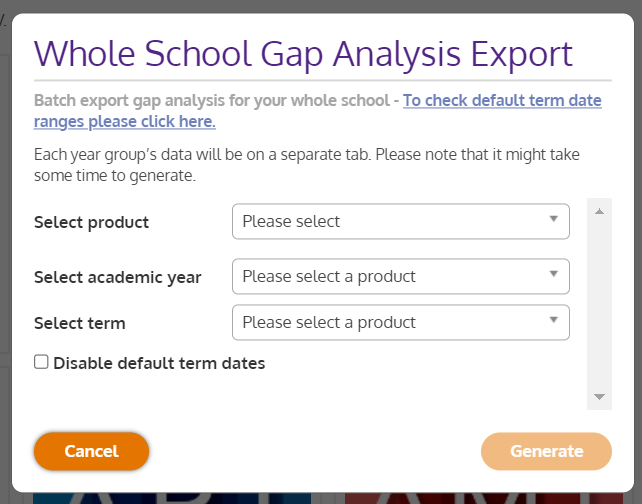Tick the Disable default term dates checkbox

[41, 362]
